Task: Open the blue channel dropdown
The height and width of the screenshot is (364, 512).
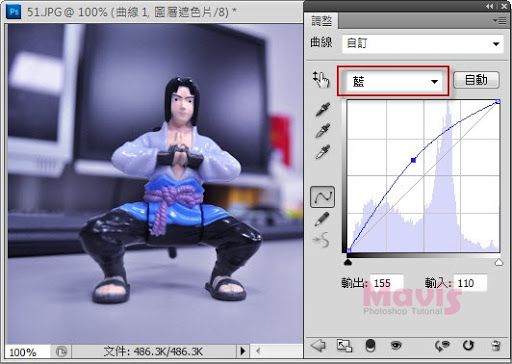Action: 393,81
